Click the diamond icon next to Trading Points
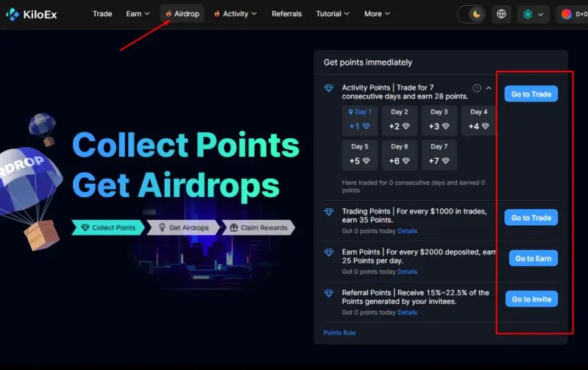 329,212
